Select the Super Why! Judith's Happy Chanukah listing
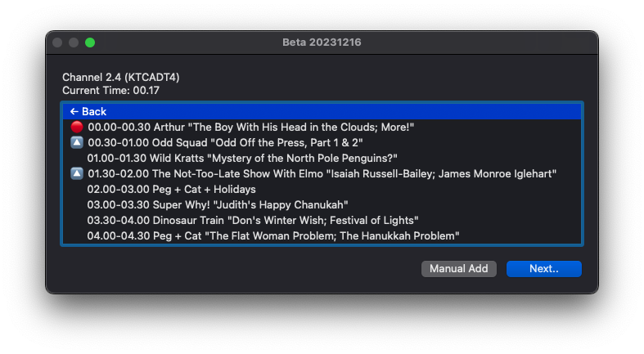Image resolution: width=644 pixels, height=354 pixels. coord(322,205)
